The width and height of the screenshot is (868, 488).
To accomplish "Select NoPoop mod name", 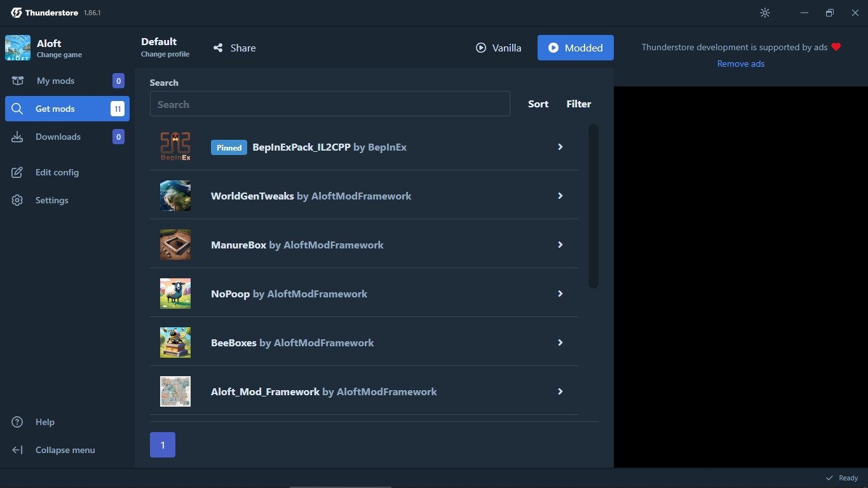I will [x=231, y=294].
